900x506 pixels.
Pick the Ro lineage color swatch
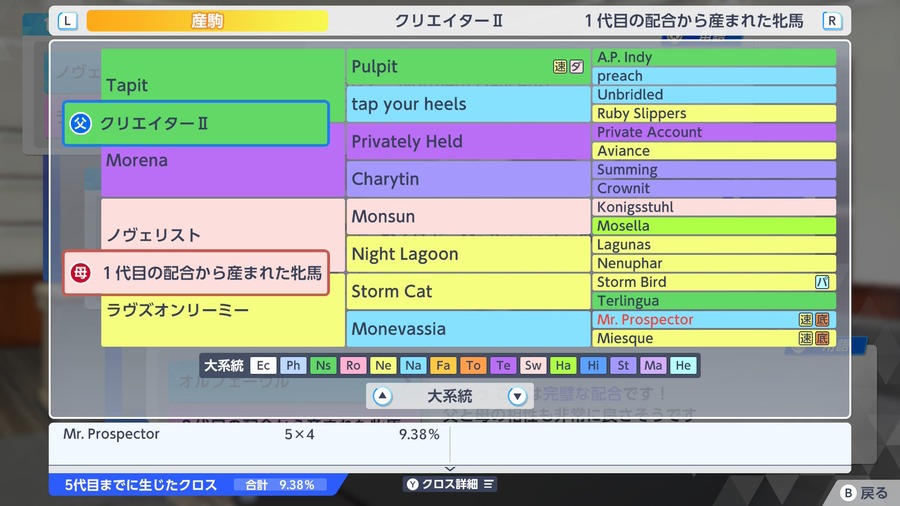pyautogui.click(x=353, y=365)
